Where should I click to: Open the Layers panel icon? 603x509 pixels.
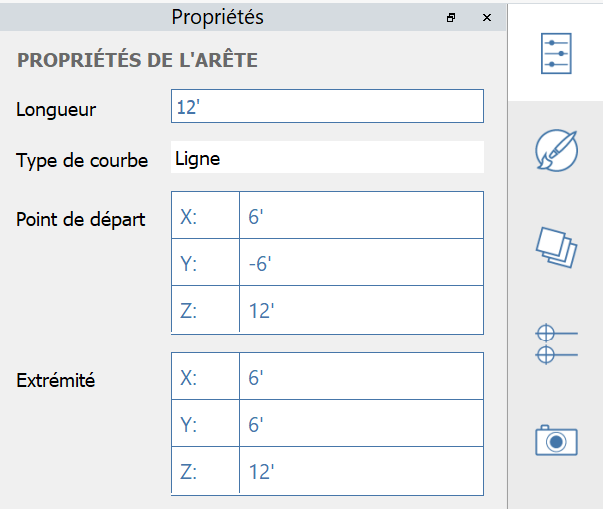click(x=556, y=246)
